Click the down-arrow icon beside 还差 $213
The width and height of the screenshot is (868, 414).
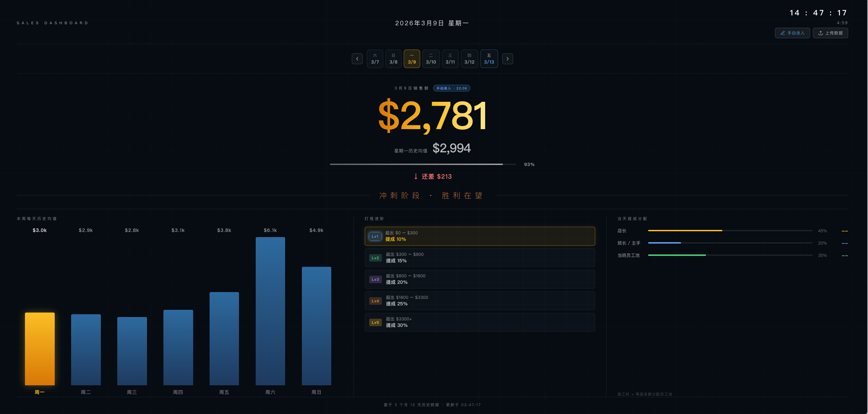coord(416,177)
